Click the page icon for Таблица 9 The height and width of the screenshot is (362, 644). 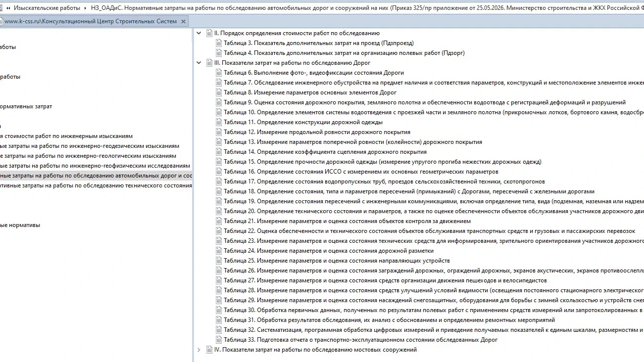pyautogui.click(x=219, y=102)
